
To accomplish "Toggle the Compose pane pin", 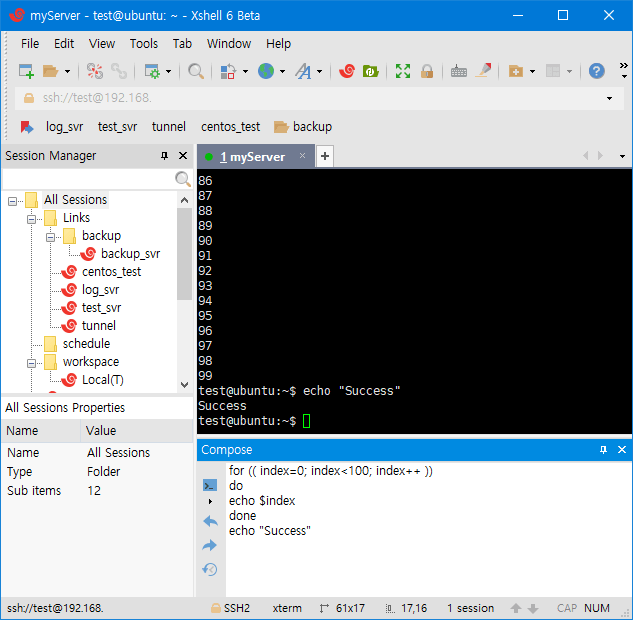I will 605,450.
